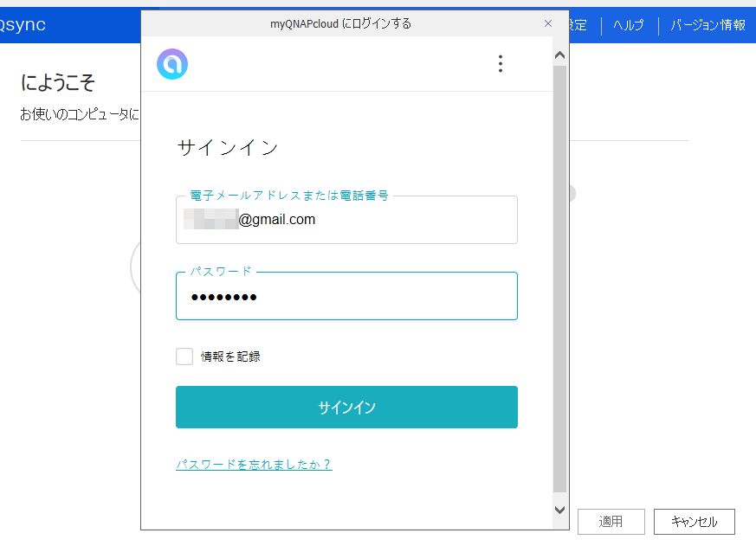Open the ヘルプ menu in Qsync
This screenshot has width=756, height=546.
click(628, 25)
